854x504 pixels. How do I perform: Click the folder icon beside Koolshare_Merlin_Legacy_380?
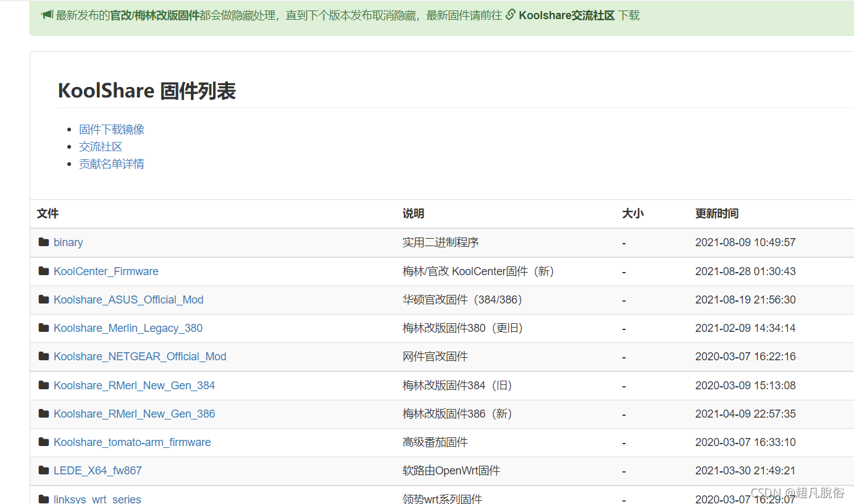click(x=44, y=328)
